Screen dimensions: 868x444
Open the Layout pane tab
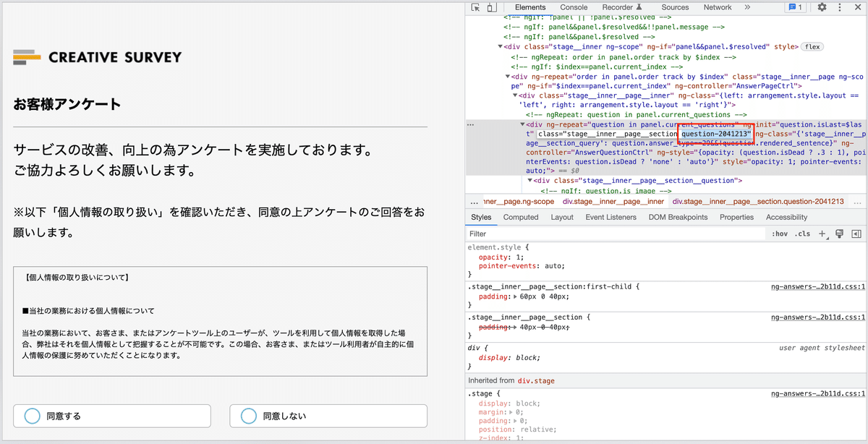pyautogui.click(x=562, y=217)
